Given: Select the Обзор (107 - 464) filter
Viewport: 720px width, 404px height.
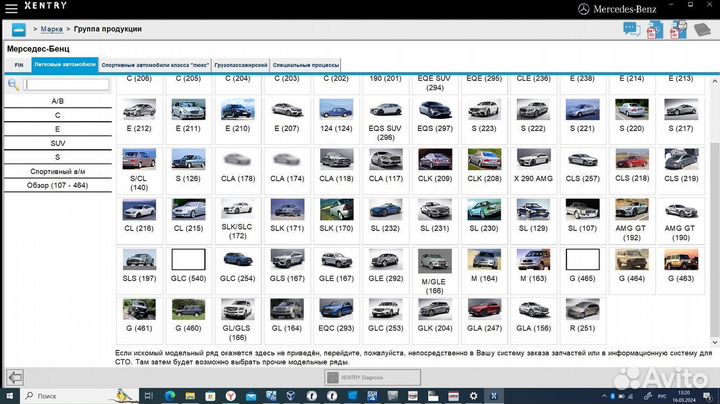Looking at the screenshot, I should coord(57,185).
